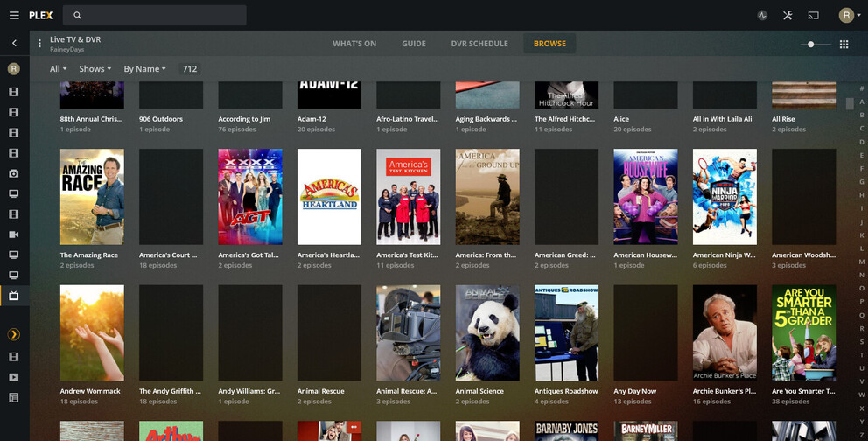
Task: Click '38 episodes' under Are You Smarter
Action: click(790, 402)
